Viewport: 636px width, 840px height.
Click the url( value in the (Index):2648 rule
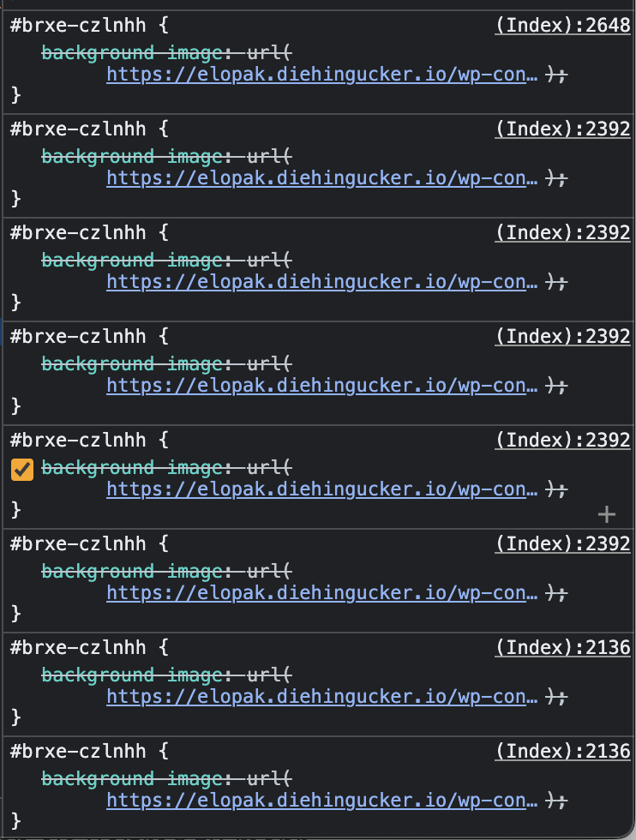269,53
